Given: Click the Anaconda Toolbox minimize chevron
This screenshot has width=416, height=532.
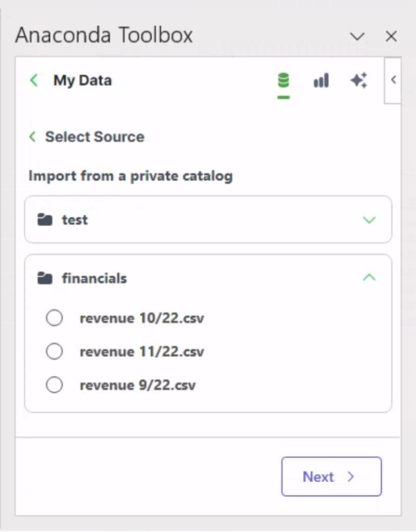Looking at the screenshot, I should pos(357,37).
